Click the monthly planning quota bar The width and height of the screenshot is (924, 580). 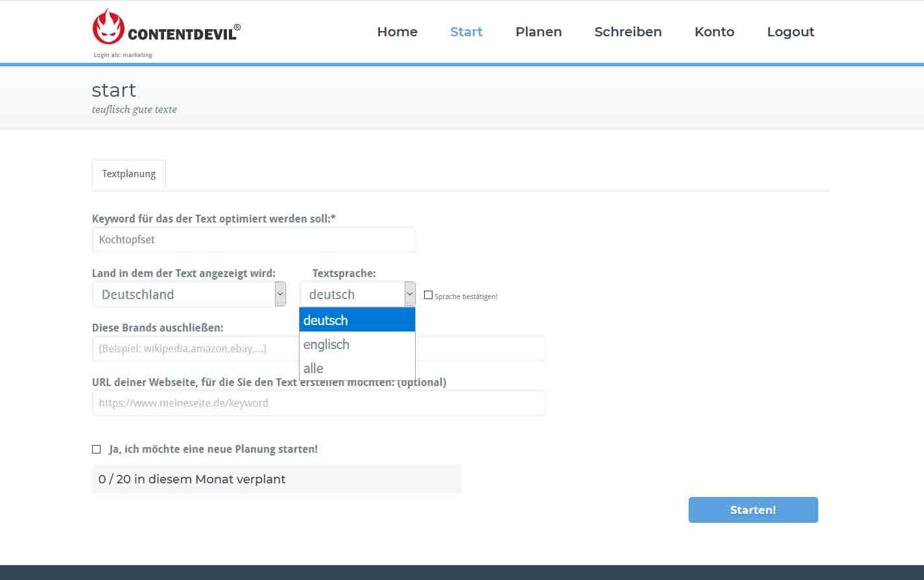click(276, 479)
